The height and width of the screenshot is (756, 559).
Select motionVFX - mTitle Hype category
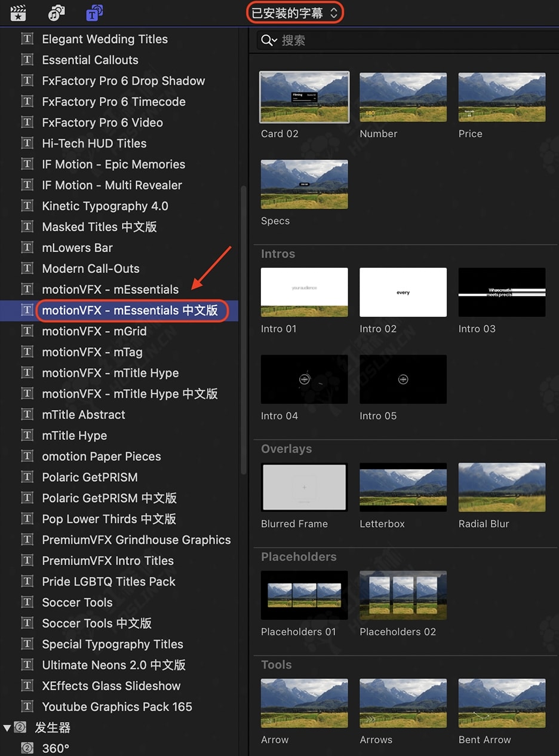click(x=110, y=373)
